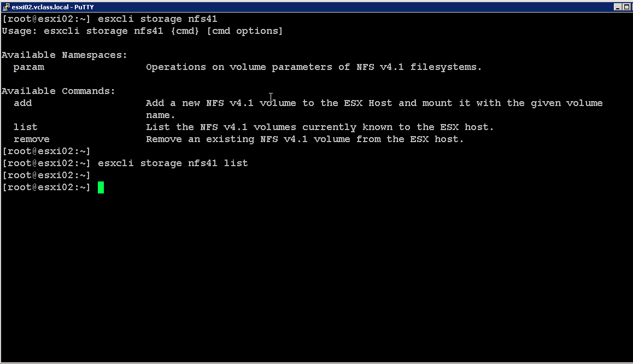Click the Available Namespaces heading
The width and height of the screenshot is (633, 364).
pos(64,55)
